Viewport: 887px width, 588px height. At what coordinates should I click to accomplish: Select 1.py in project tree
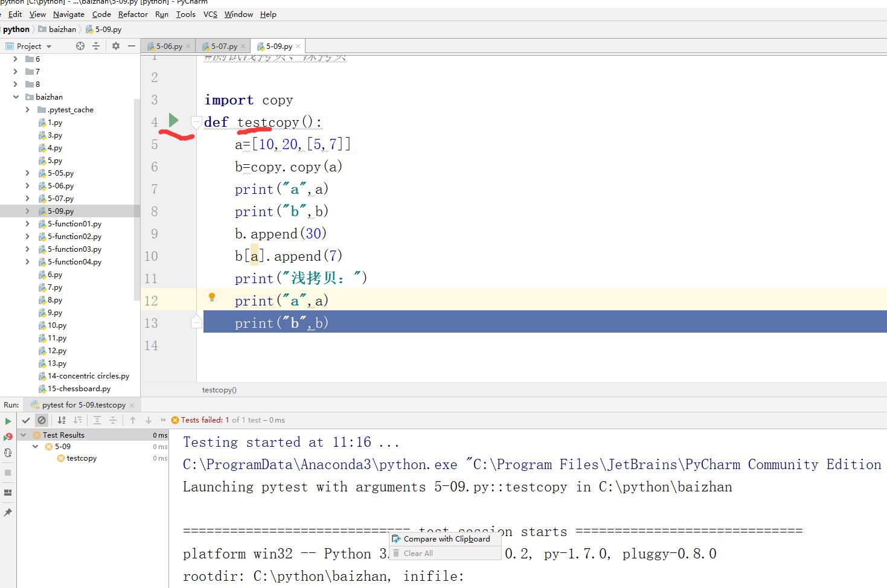pos(55,122)
